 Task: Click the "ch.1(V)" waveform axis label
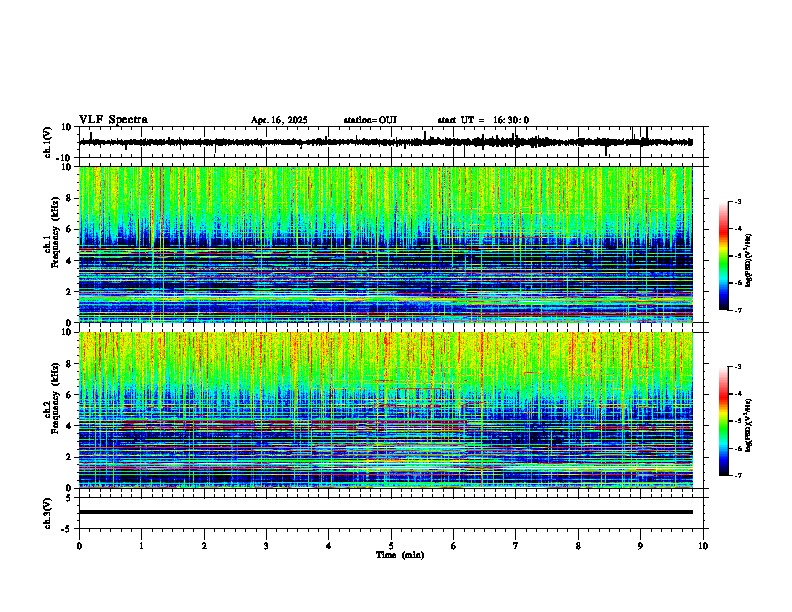pos(48,142)
